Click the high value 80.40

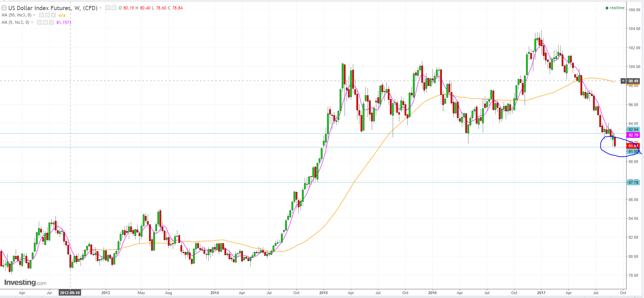point(145,8)
